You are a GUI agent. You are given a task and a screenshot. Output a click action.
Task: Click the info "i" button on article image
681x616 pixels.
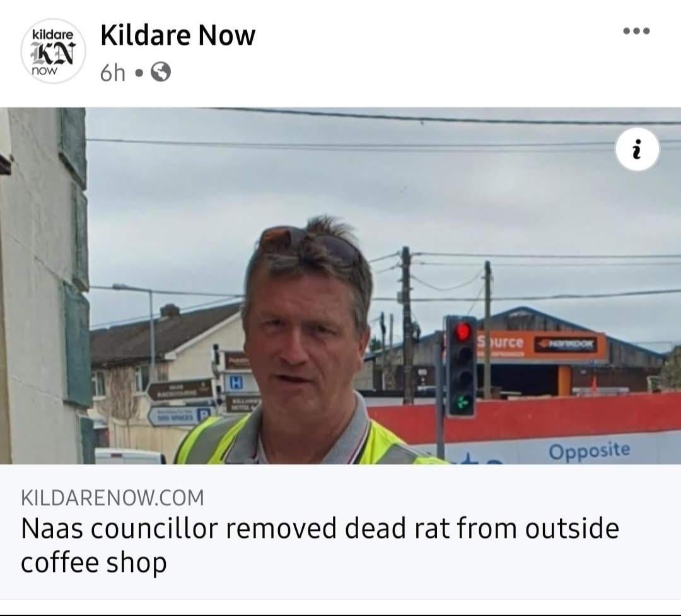(x=637, y=149)
